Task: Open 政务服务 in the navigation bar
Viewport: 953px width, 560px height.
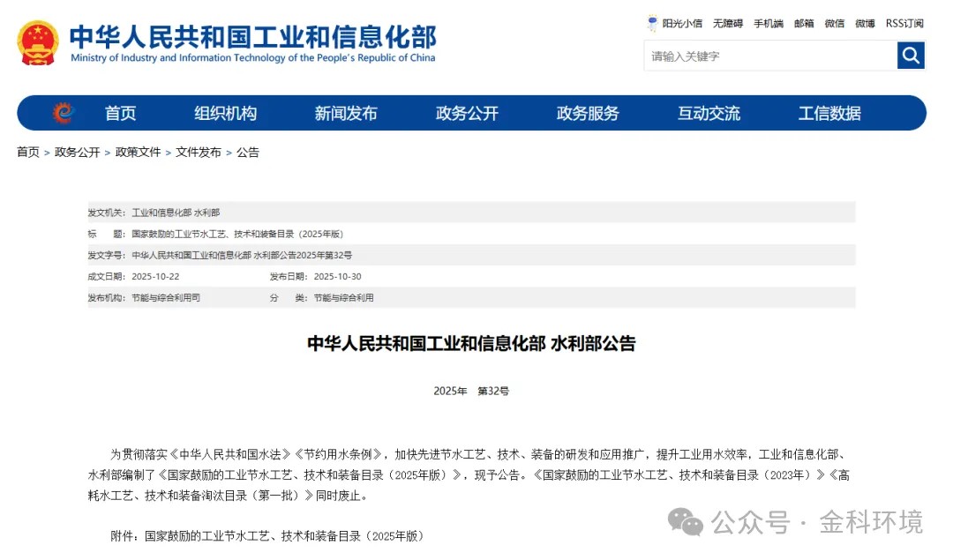Action: click(x=588, y=113)
